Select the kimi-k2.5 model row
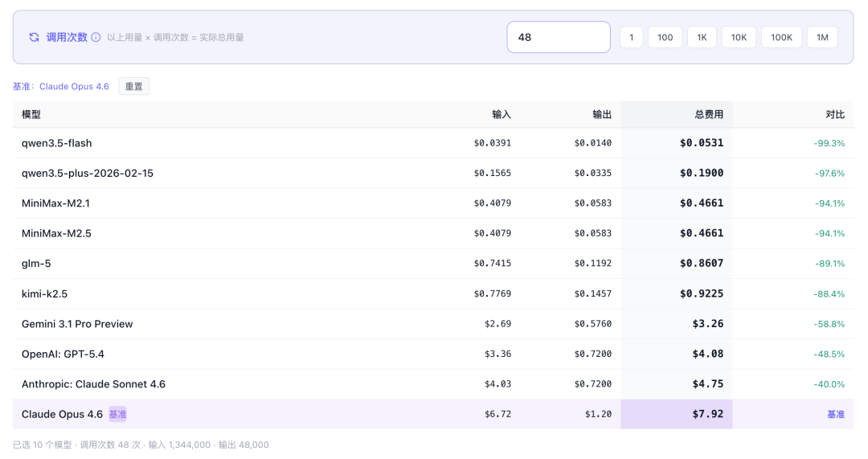The width and height of the screenshot is (868, 459). (x=44, y=294)
